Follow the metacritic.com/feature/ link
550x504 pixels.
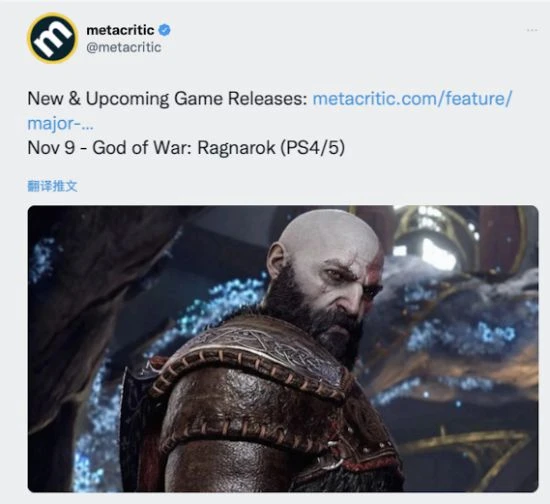(x=412, y=98)
